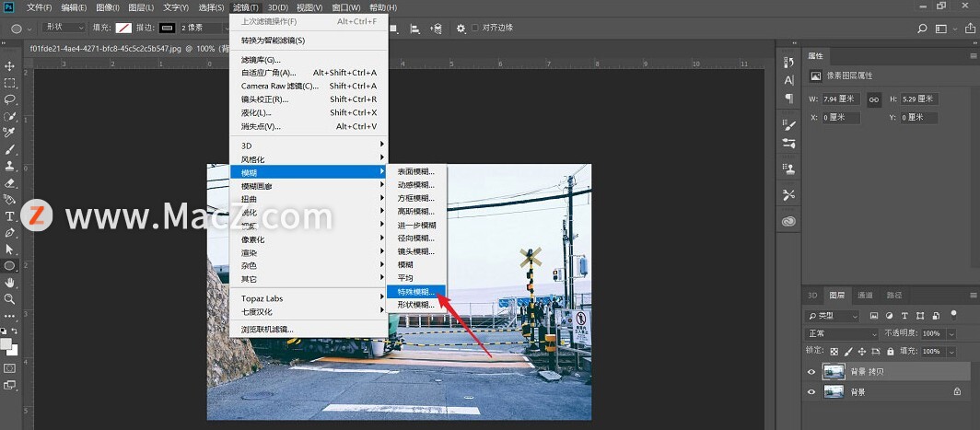Open the Creative Cloud Libraries panel icon
The width and height of the screenshot is (980, 430).
(x=788, y=222)
